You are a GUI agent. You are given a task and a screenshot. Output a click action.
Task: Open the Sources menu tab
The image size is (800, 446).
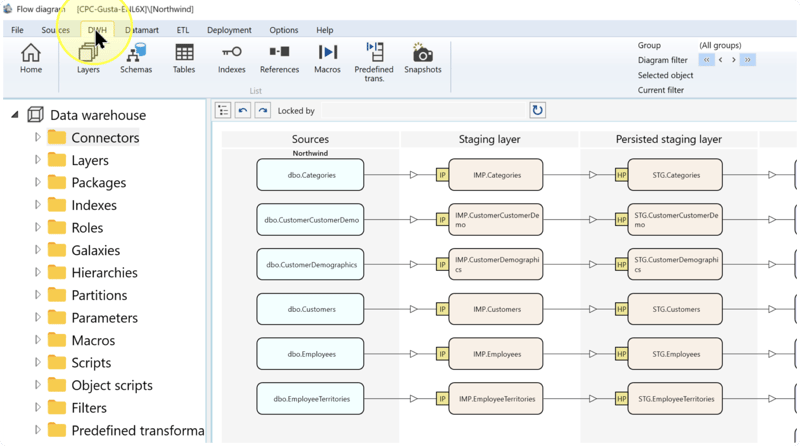pyautogui.click(x=56, y=30)
